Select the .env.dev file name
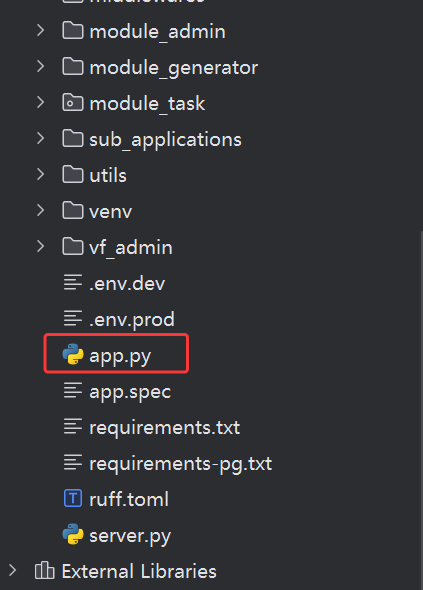The width and height of the screenshot is (423, 590). pyautogui.click(x=127, y=283)
